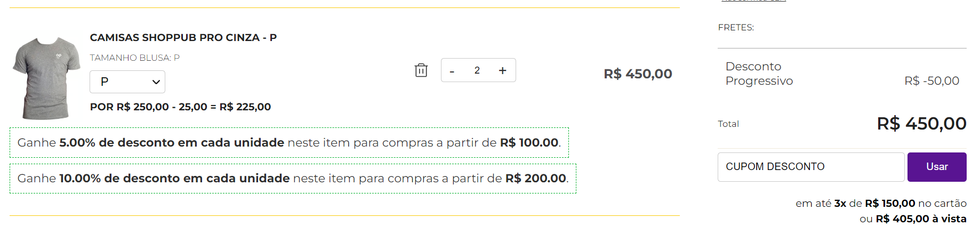Apply coupon with the Usar button

(x=937, y=167)
